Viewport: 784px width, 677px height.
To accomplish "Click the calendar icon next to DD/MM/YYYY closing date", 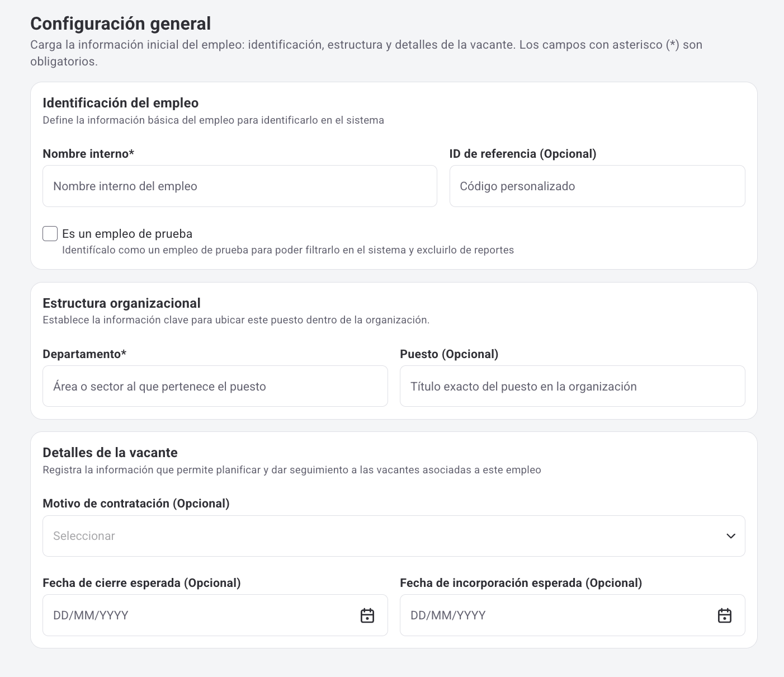I will [367, 615].
